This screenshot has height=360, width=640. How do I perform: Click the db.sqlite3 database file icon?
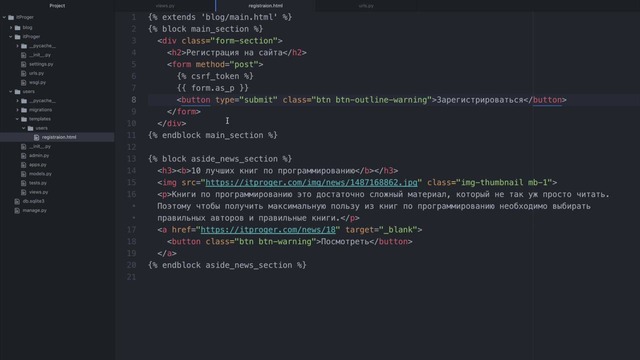[17, 201]
